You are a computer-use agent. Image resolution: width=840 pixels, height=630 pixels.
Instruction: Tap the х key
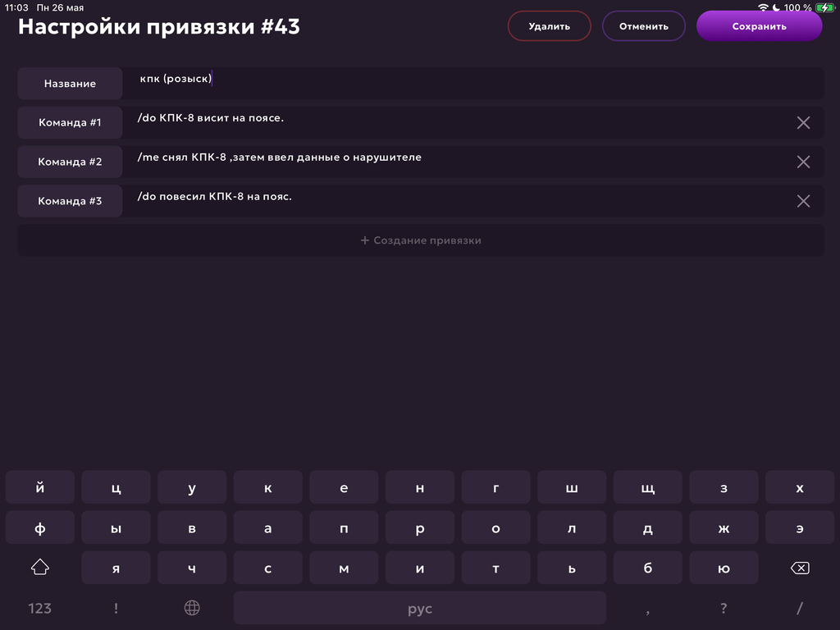800,487
